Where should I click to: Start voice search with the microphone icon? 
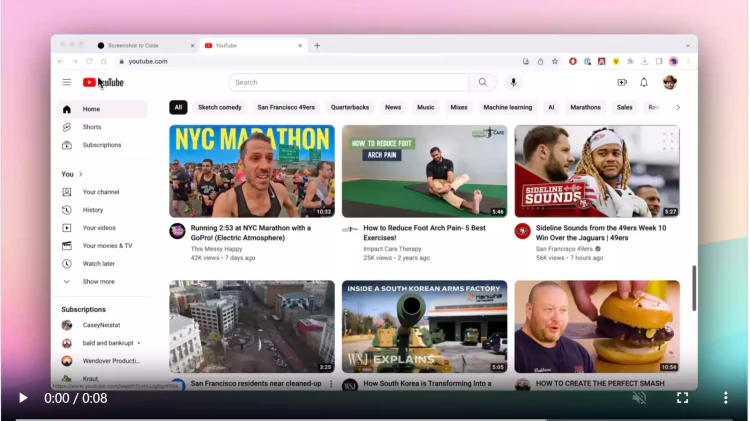(513, 82)
